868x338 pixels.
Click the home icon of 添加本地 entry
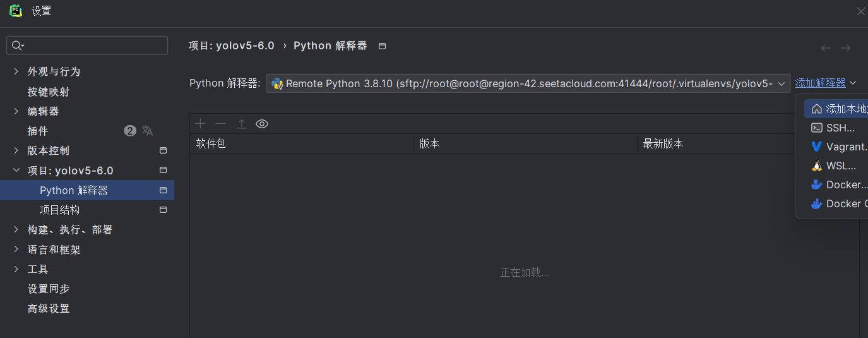(817, 109)
